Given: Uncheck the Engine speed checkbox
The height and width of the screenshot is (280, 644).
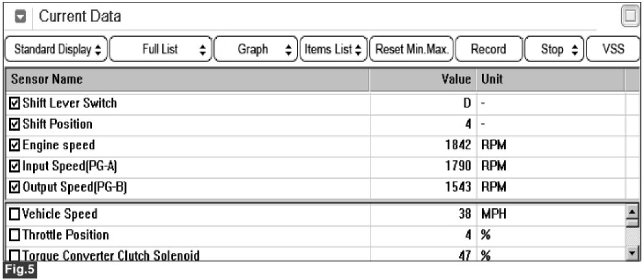Looking at the screenshot, I should (x=14, y=146).
